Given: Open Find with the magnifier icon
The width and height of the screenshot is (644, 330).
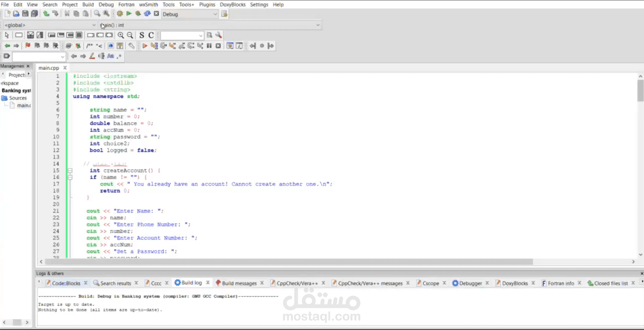Looking at the screenshot, I should [x=97, y=14].
